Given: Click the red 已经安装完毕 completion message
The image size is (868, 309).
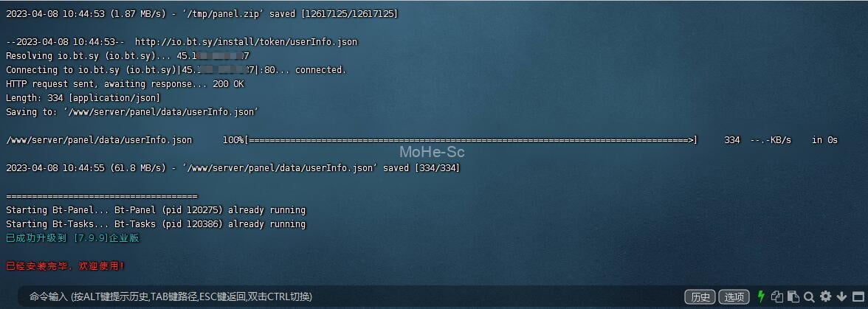Looking at the screenshot, I should [x=65, y=266].
